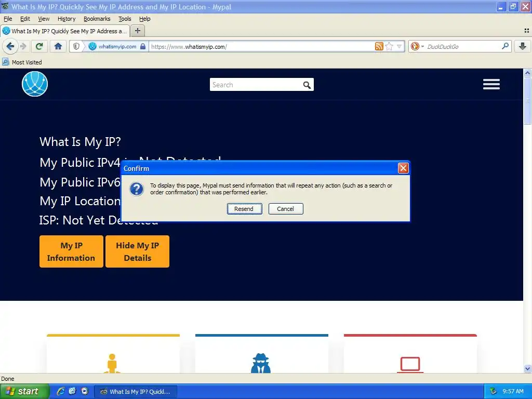This screenshot has height=399, width=532.
Task: Click the Mypal raccoon icon in title bar
Action: (x=5, y=6)
